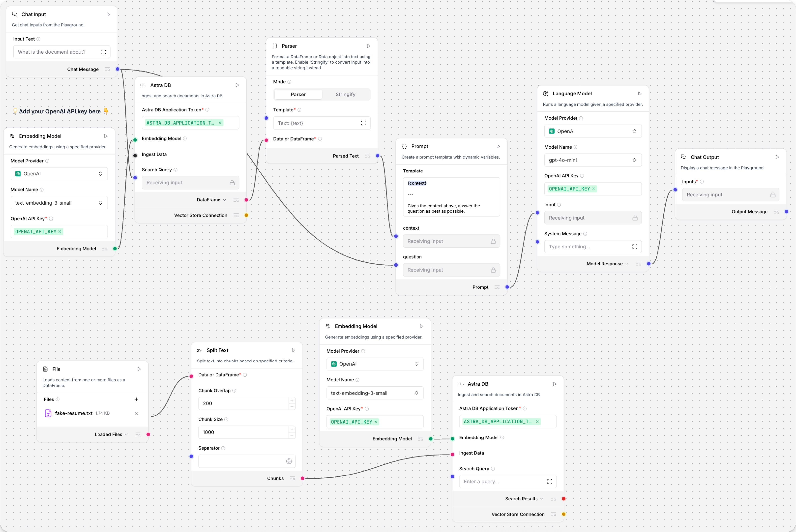The height and width of the screenshot is (532, 796).
Task: Open bottom Embedding Model provider dropdown
Action: click(375, 364)
